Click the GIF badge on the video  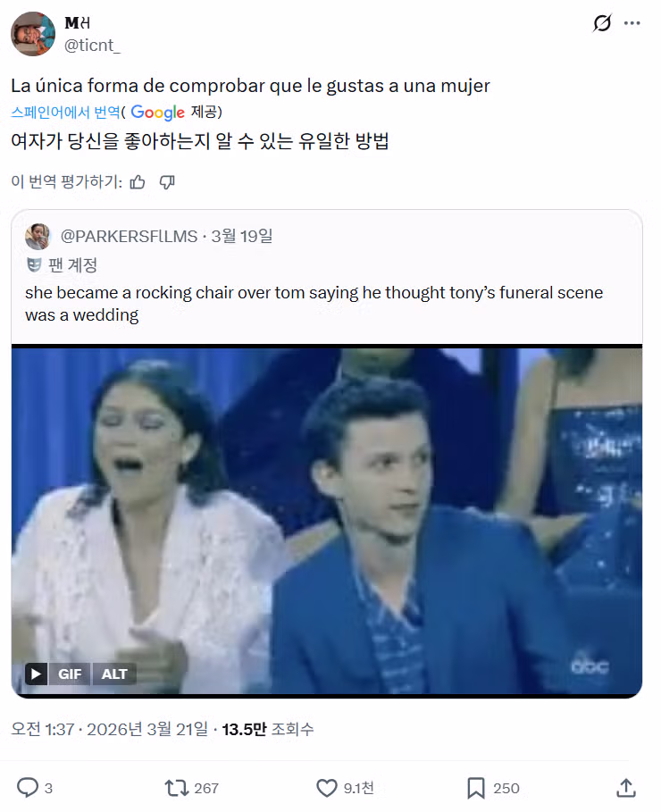[x=71, y=674]
